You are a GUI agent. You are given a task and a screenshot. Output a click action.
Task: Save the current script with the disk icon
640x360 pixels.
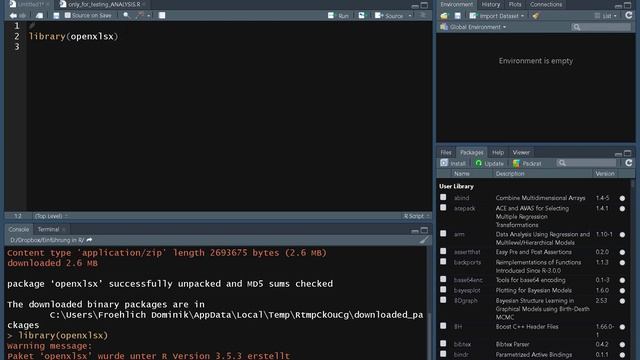coord(56,16)
